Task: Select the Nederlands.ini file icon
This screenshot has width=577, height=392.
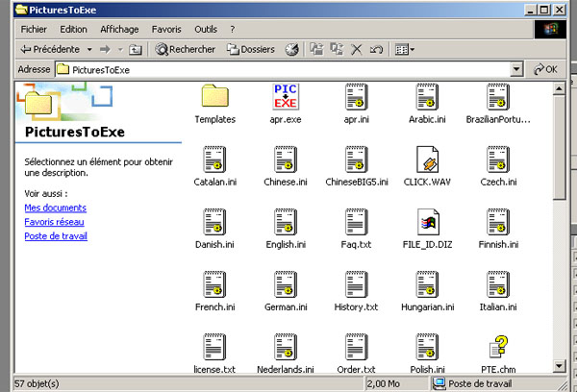Action: (286, 347)
